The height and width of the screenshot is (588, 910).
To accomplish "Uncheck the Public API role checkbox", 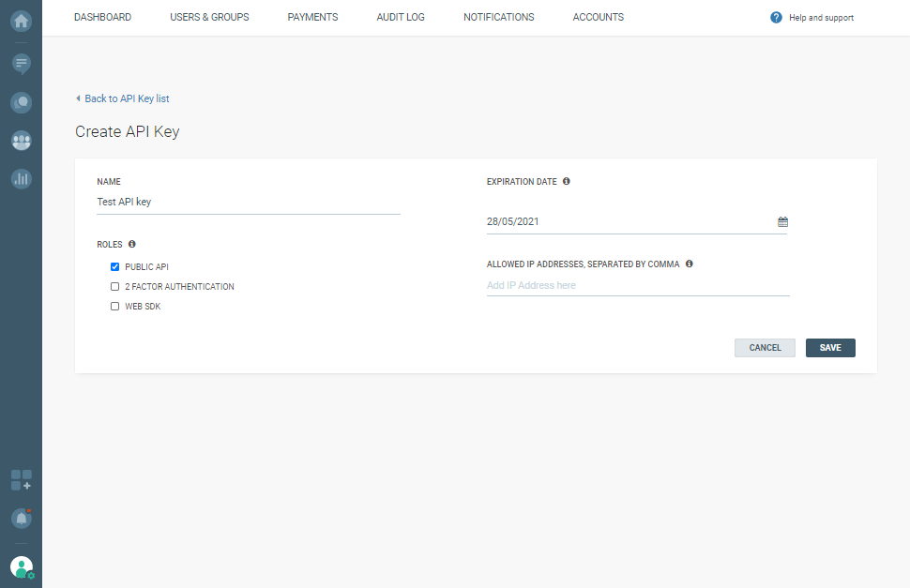I will [x=114, y=267].
